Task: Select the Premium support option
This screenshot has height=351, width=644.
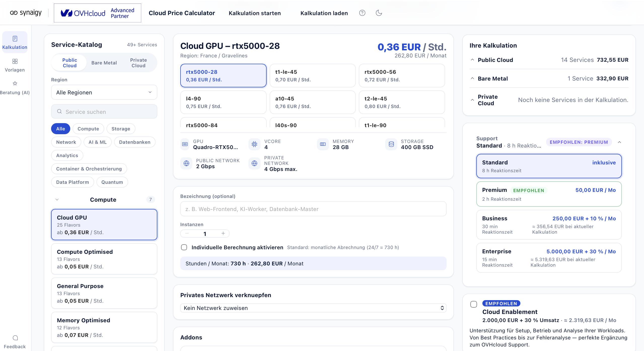Action: [549, 194]
